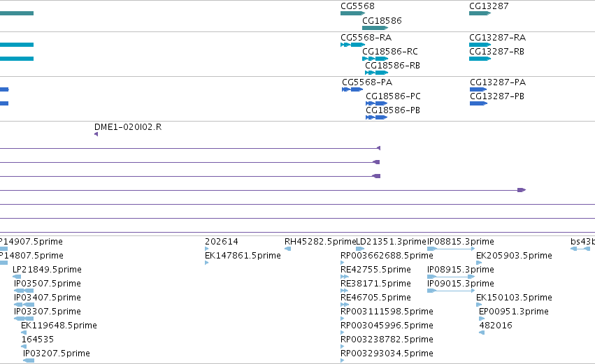The image size is (595, 364).
Task: Click EST label EK205903.5prime
Action: [514, 256]
